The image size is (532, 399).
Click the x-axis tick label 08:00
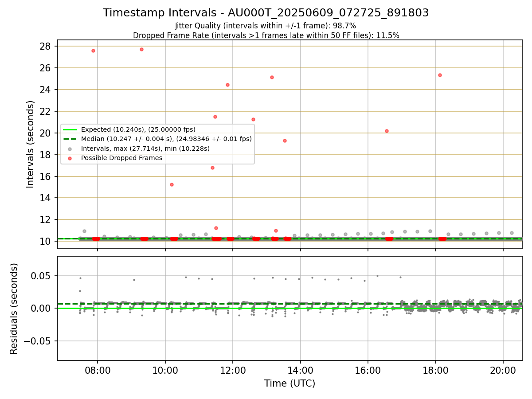(98, 370)
